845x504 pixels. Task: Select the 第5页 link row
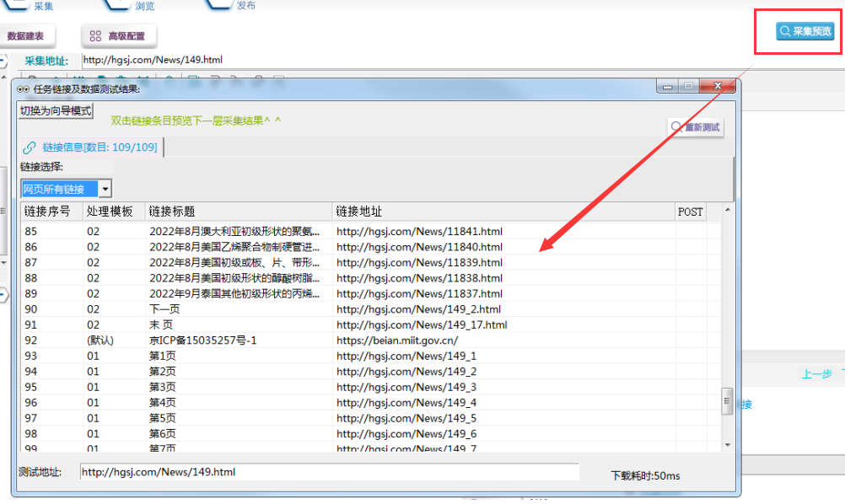(371, 419)
